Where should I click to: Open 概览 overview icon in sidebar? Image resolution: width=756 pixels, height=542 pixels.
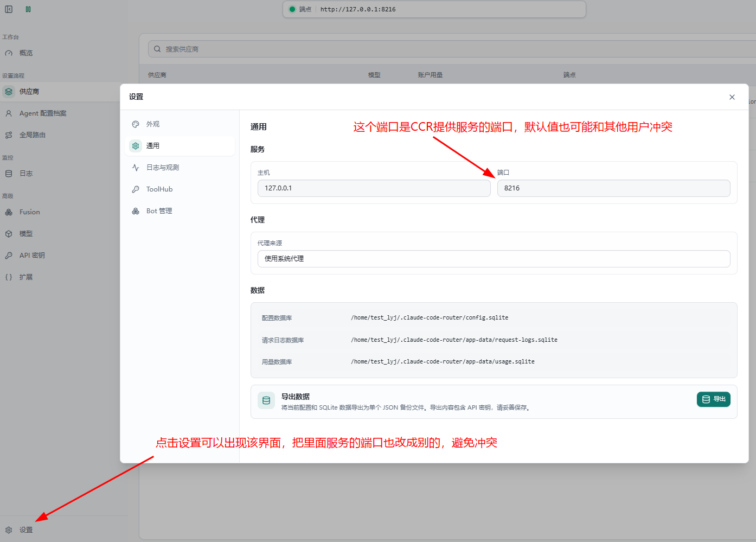9,53
